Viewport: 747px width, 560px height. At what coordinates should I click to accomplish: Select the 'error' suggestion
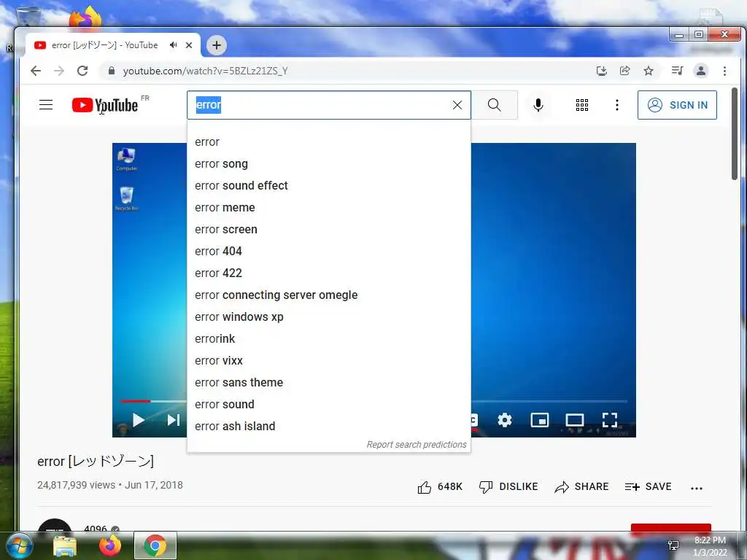click(329, 142)
